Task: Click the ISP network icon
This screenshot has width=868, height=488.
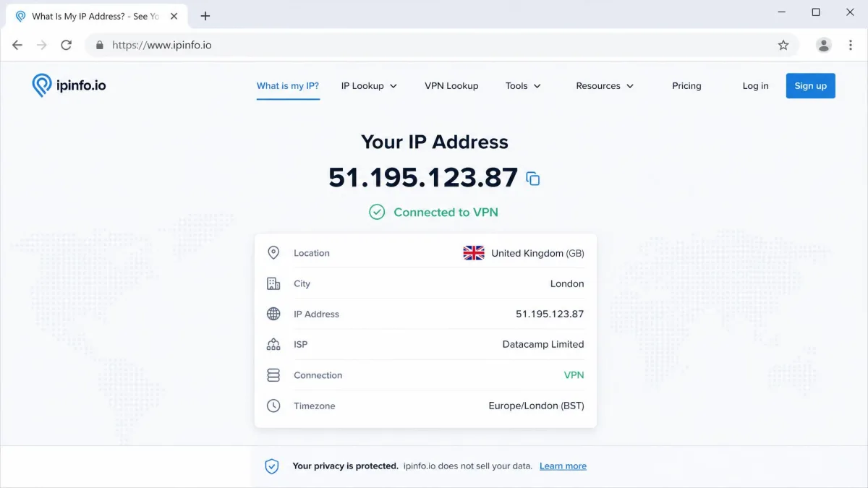Action: click(x=273, y=344)
